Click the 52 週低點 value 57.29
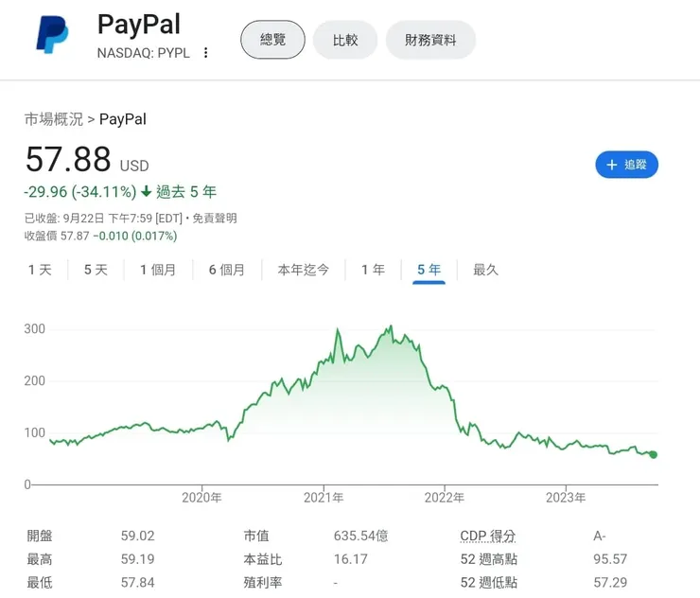This screenshot has width=700, height=598. [610, 582]
